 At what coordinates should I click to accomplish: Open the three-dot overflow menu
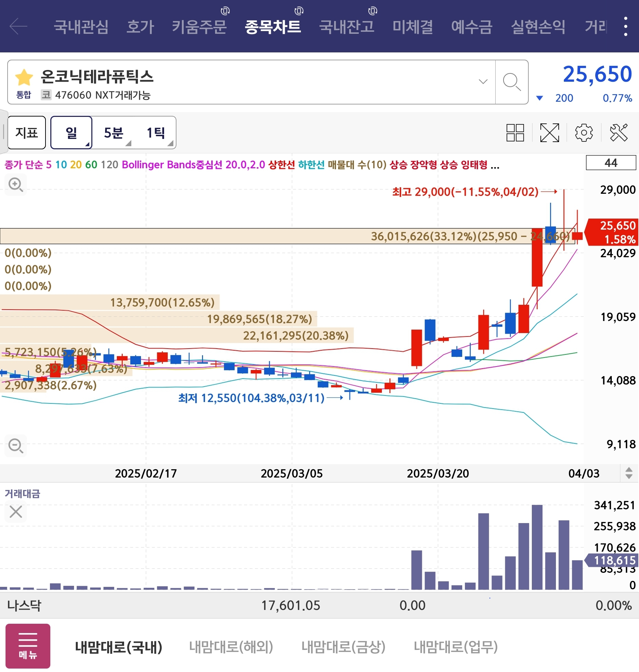click(x=626, y=27)
